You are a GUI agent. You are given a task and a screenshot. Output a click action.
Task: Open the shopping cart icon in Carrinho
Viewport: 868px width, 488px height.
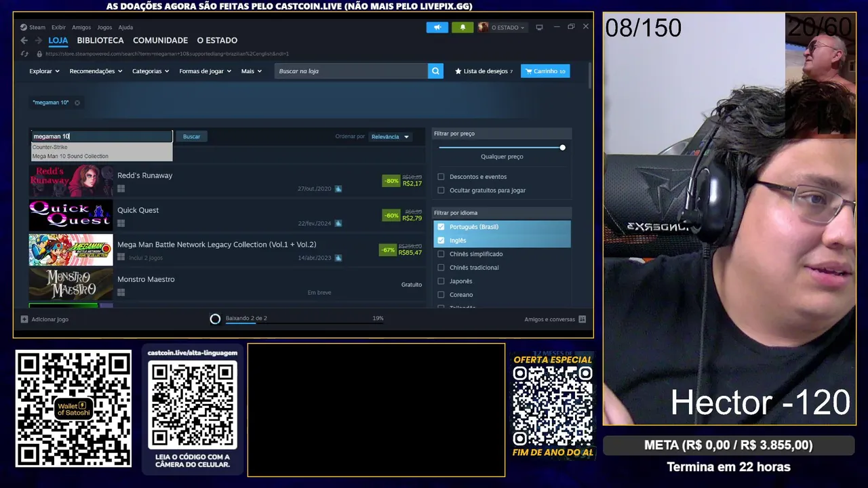point(528,71)
